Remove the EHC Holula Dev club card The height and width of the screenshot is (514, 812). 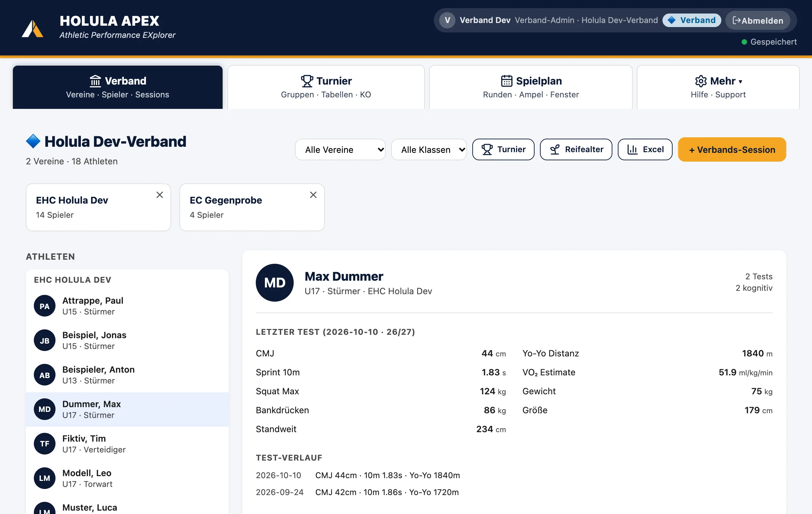160,195
